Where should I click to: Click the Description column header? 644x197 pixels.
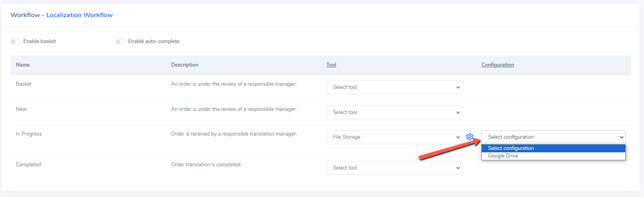185,65
